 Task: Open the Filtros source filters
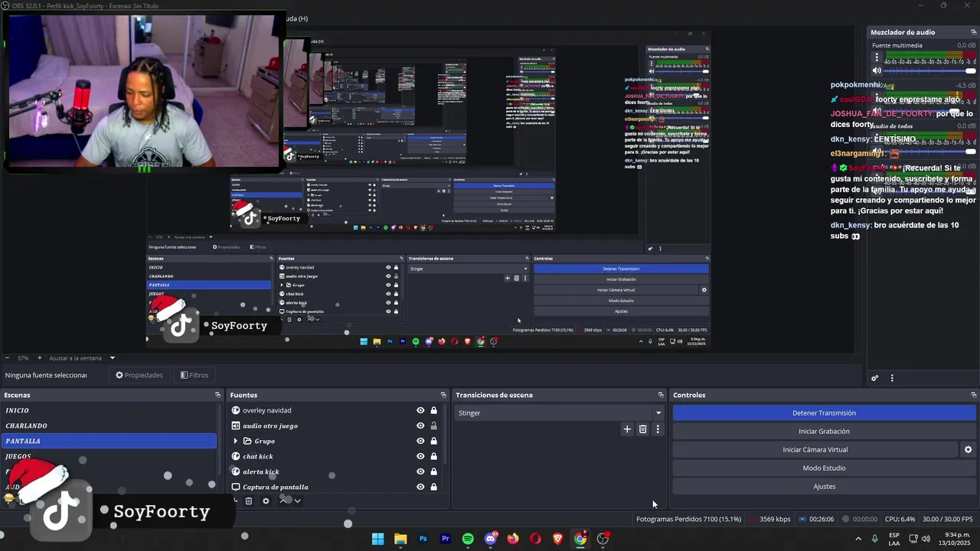coord(194,375)
